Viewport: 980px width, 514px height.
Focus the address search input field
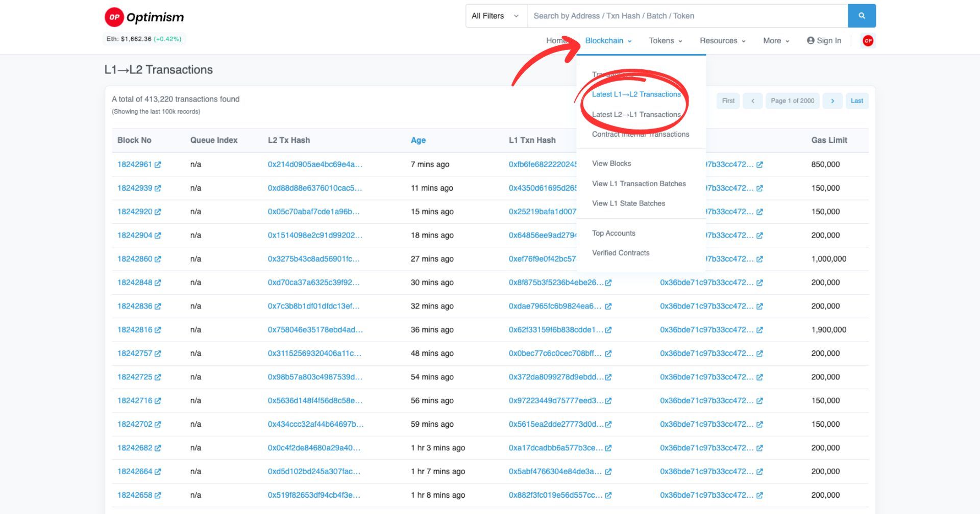[688, 16]
